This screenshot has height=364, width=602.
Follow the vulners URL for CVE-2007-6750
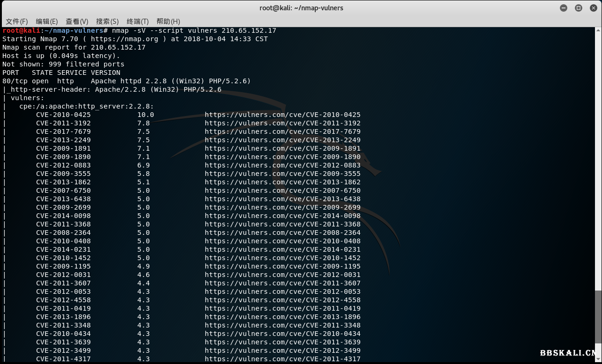pyautogui.click(x=282, y=191)
